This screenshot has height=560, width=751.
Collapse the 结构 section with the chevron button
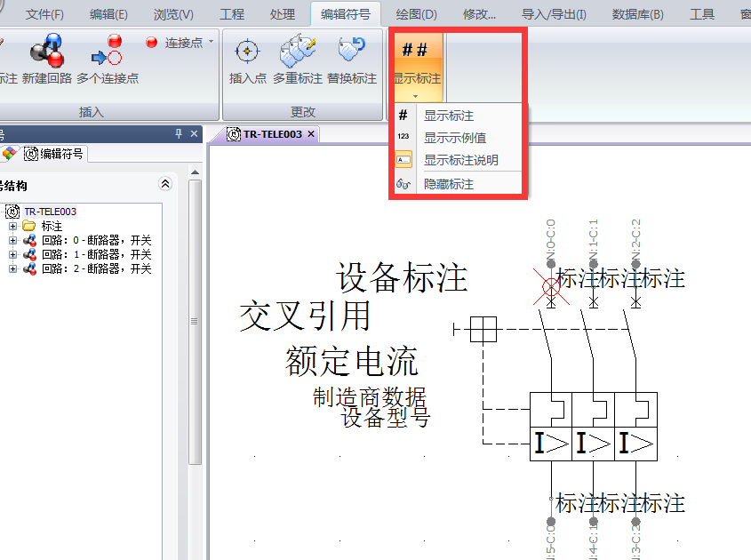tap(165, 183)
